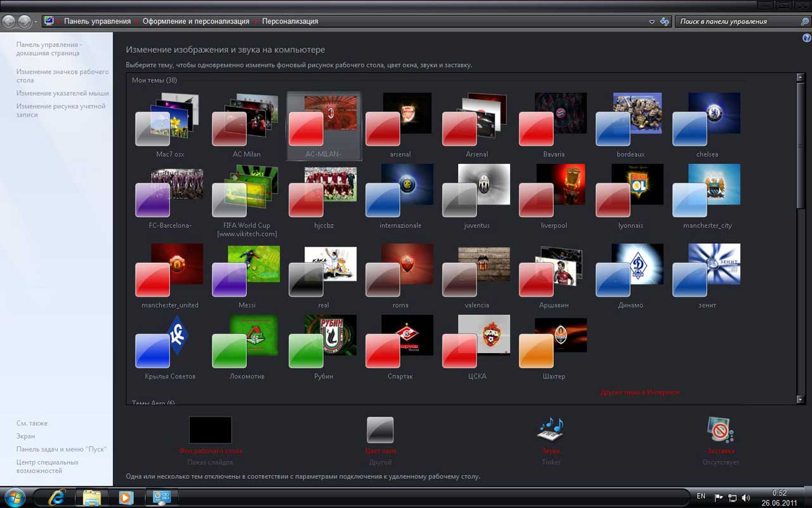812x508 pixels.
Task: Click the control panel search field
Action: pos(736,22)
